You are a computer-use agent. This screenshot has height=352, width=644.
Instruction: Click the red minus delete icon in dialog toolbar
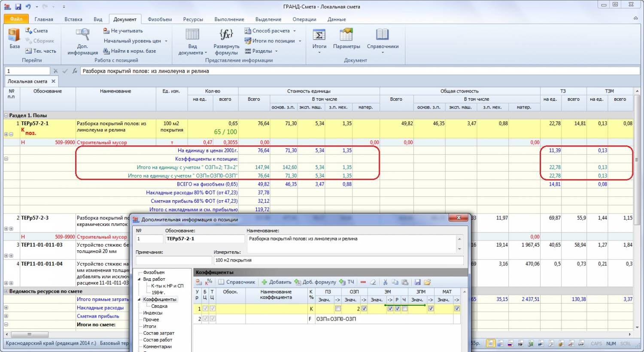point(363,282)
